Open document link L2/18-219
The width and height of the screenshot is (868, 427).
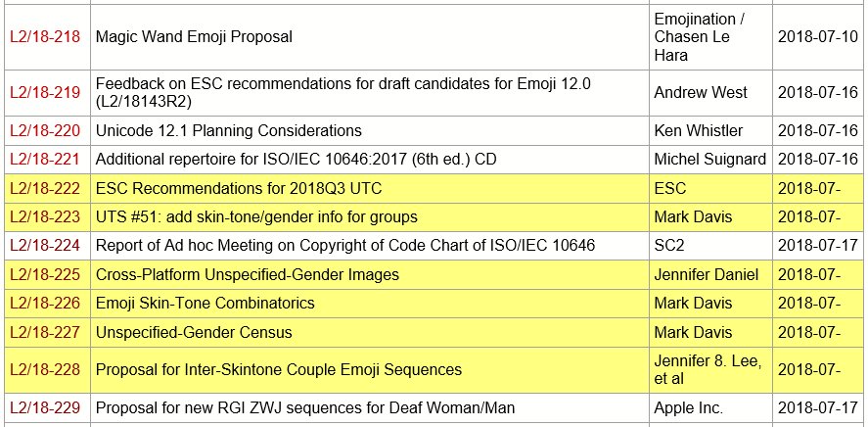click(x=45, y=93)
